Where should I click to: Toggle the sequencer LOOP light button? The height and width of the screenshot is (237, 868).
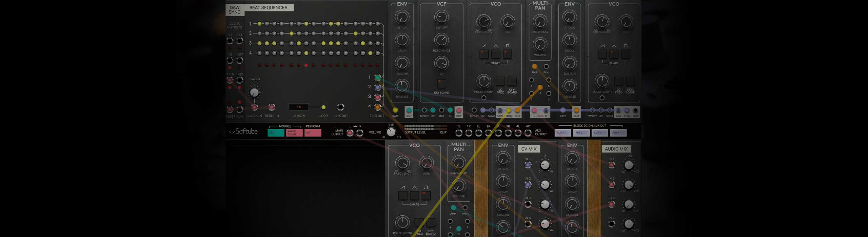tap(323, 107)
